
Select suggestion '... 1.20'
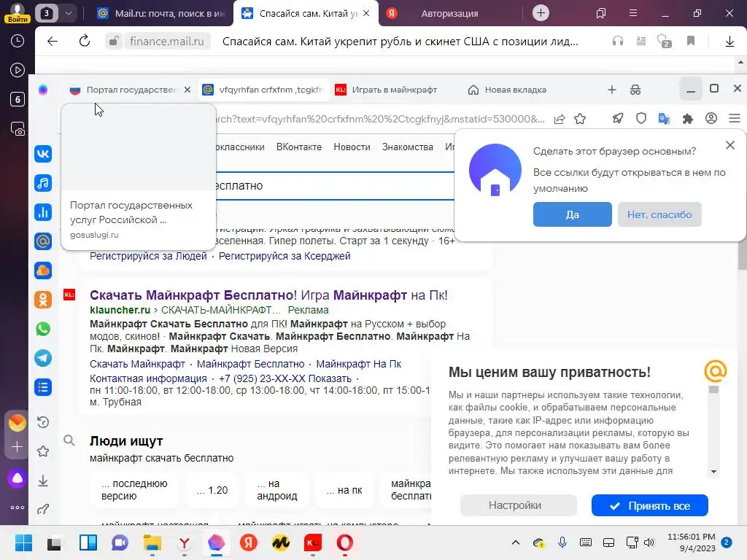tap(212, 490)
